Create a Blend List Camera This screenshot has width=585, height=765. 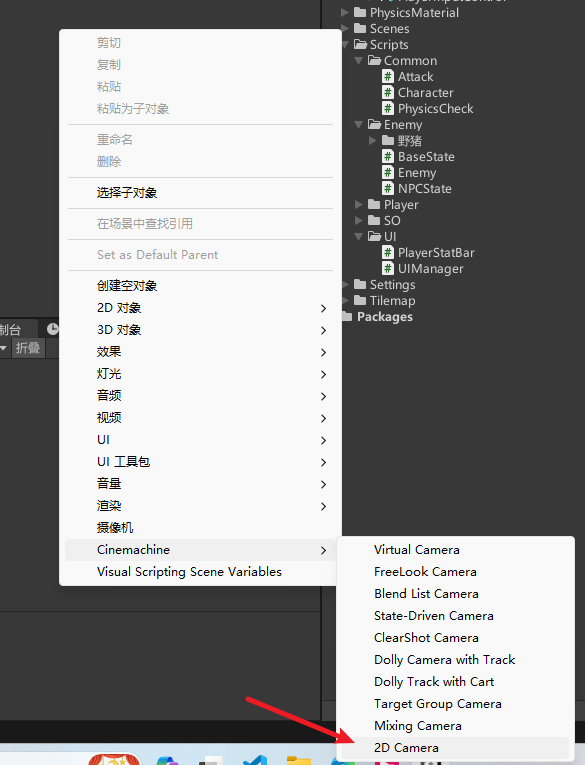click(456, 594)
